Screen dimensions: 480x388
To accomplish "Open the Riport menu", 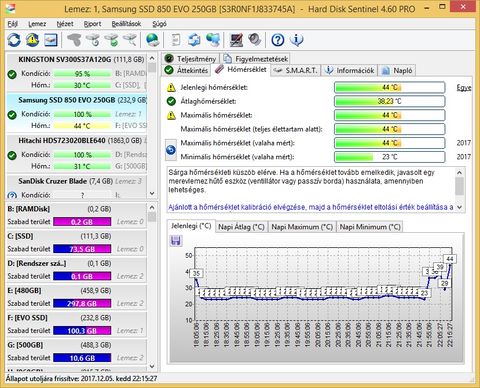I will point(92,24).
